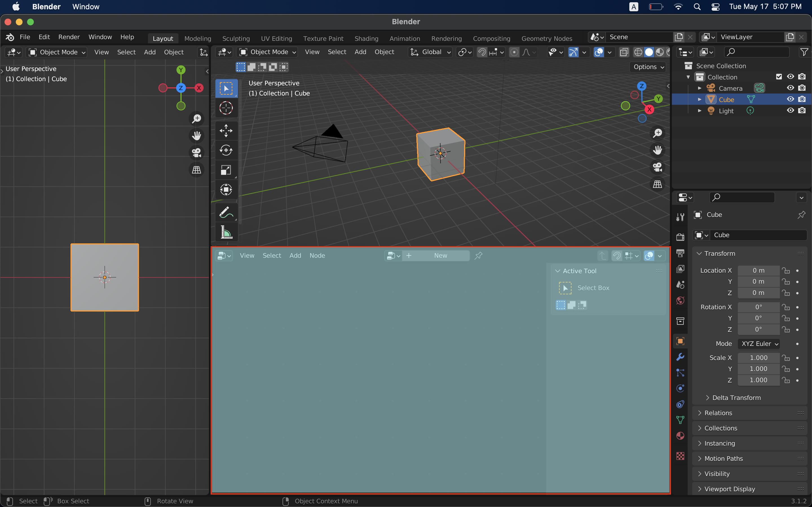Open the Modifier properties wrench tab
The image size is (812, 507).
(x=680, y=357)
